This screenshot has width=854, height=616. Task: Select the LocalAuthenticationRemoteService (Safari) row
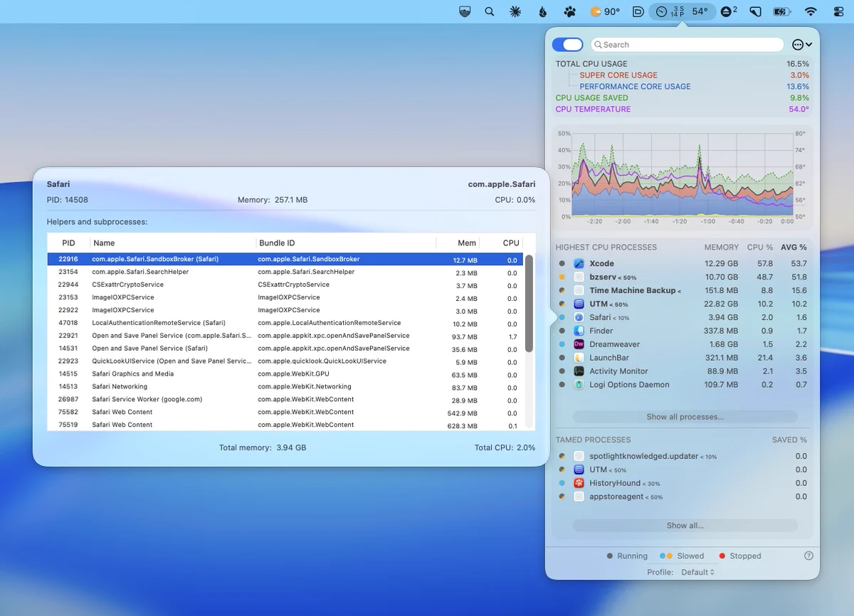(285, 323)
